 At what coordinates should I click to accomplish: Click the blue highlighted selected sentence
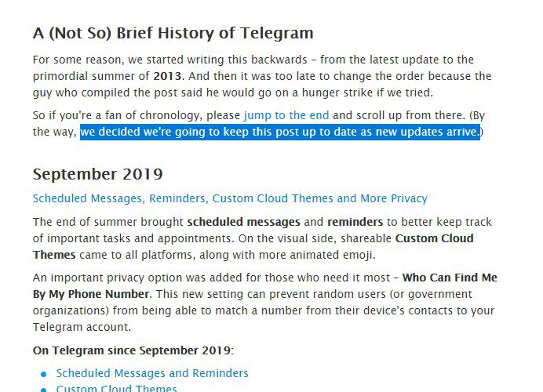279,132
